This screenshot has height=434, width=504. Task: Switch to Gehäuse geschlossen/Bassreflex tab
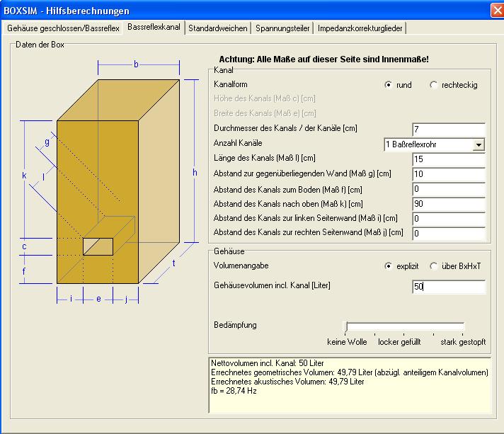(x=64, y=28)
